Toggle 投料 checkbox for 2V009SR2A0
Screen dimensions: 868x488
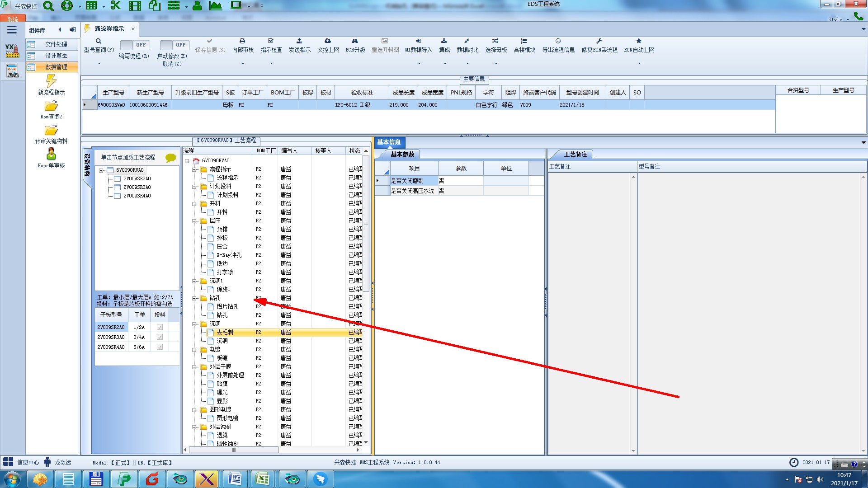click(160, 327)
